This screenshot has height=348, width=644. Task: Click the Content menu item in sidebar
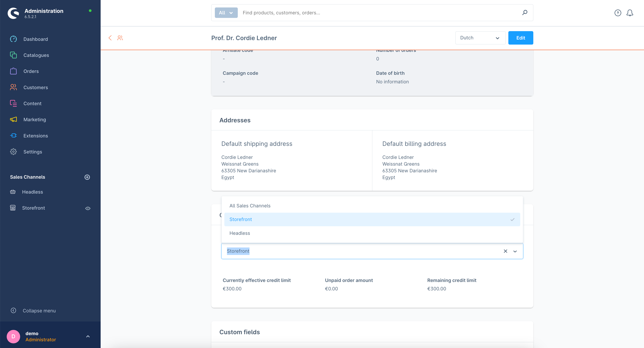pyautogui.click(x=32, y=103)
